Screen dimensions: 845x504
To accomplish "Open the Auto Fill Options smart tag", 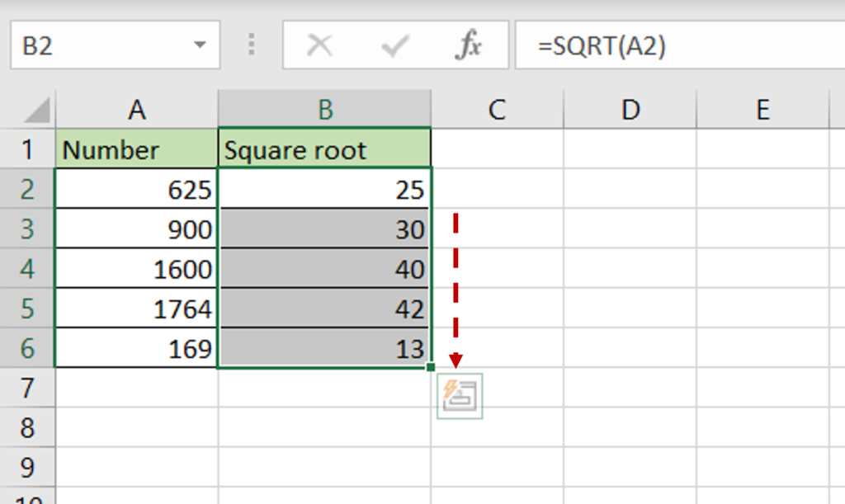I will pyautogui.click(x=462, y=395).
